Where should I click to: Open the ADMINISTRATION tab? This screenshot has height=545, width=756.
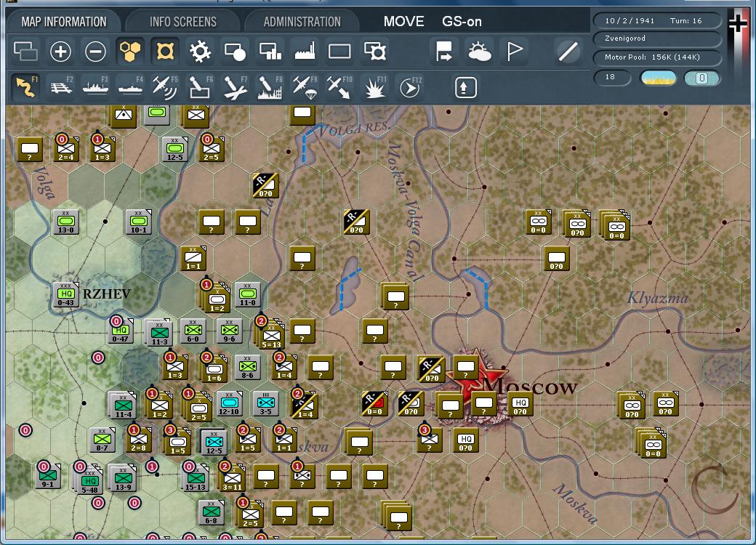(302, 21)
